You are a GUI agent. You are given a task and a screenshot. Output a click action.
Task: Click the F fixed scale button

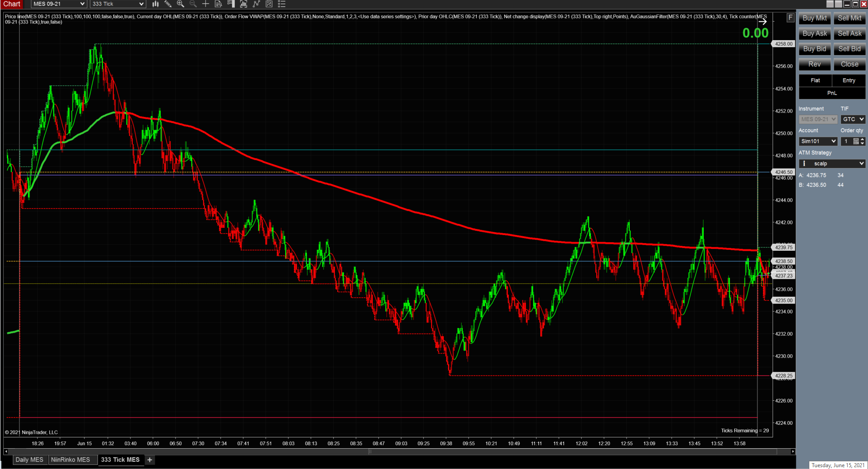coord(790,18)
